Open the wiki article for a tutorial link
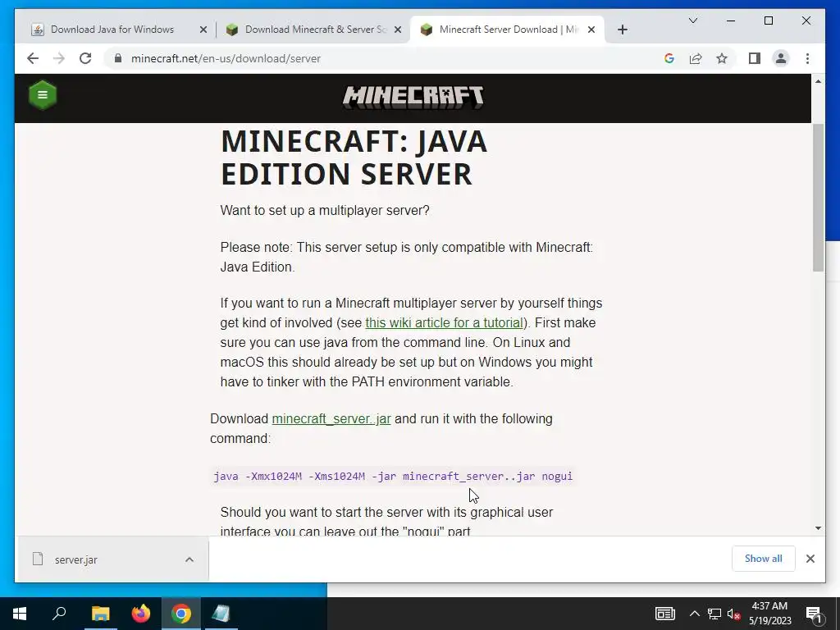Viewport: 840px width, 630px height. pos(444,322)
